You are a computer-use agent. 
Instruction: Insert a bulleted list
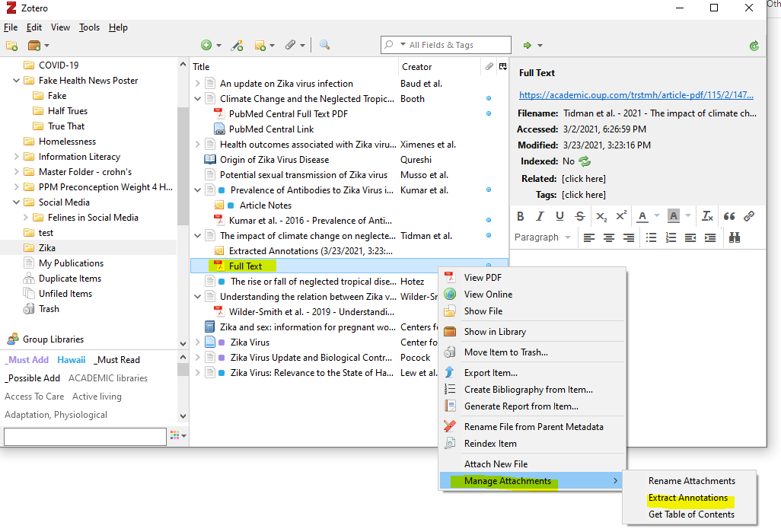651,237
